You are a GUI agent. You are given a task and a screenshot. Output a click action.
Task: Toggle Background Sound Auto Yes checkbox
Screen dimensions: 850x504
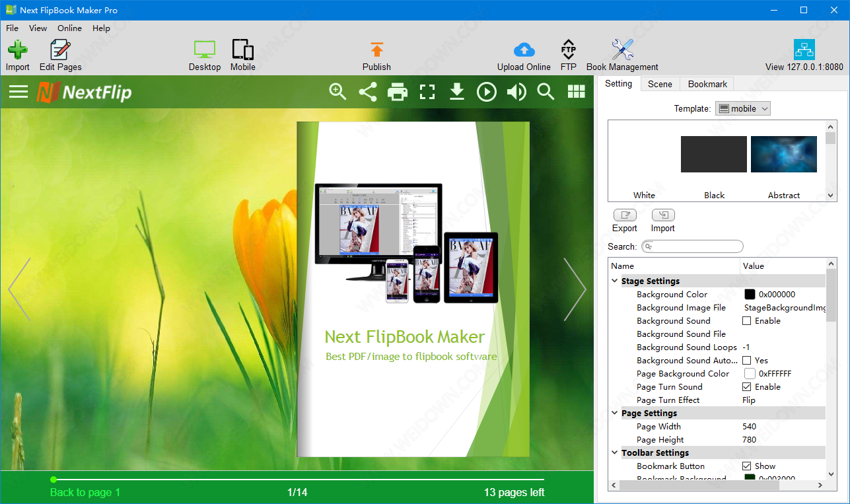pos(747,361)
